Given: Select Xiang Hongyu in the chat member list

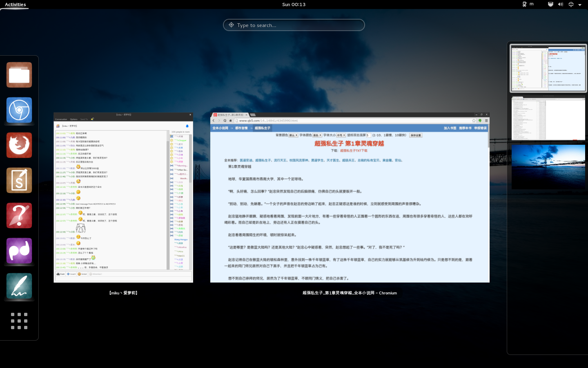Looking at the screenshot, I should [181, 240].
